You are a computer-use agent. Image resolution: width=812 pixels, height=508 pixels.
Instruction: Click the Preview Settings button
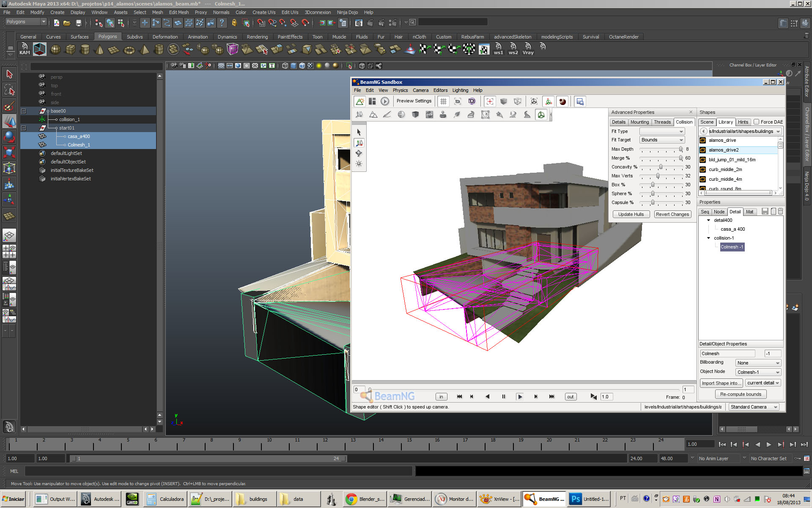pos(414,101)
